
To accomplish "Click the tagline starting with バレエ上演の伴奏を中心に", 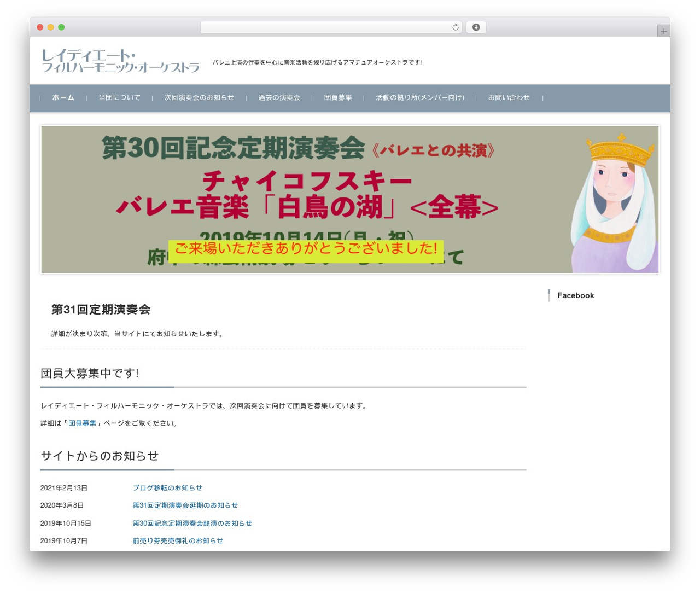I will [317, 62].
